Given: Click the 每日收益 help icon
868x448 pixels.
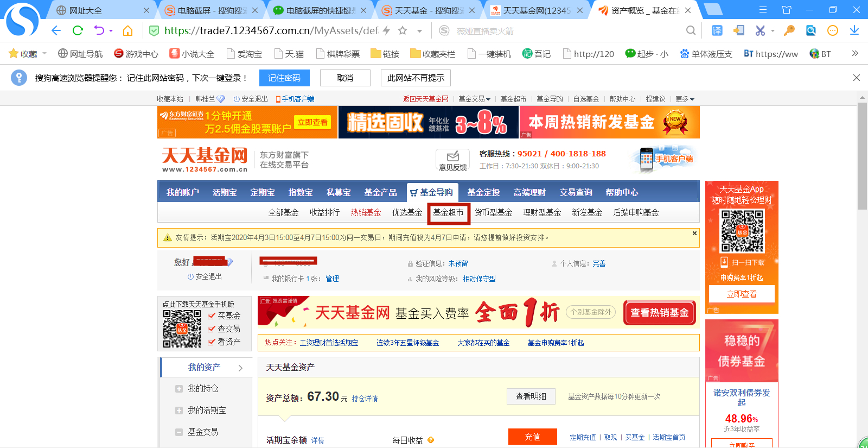Looking at the screenshot, I should (x=431, y=440).
